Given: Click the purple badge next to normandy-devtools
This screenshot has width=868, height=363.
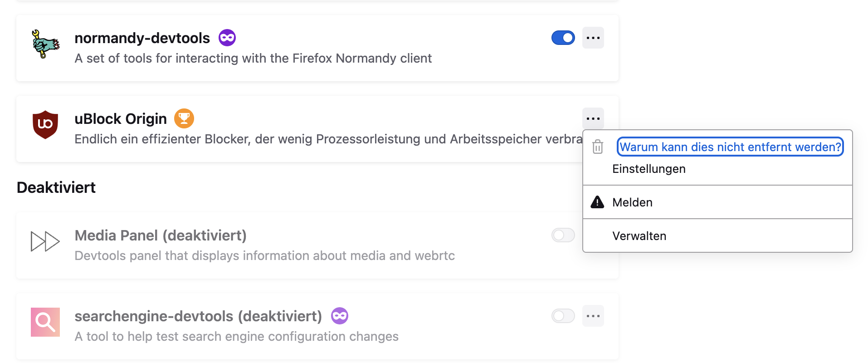Looking at the screenshot, I should click(x=227, y=38).
